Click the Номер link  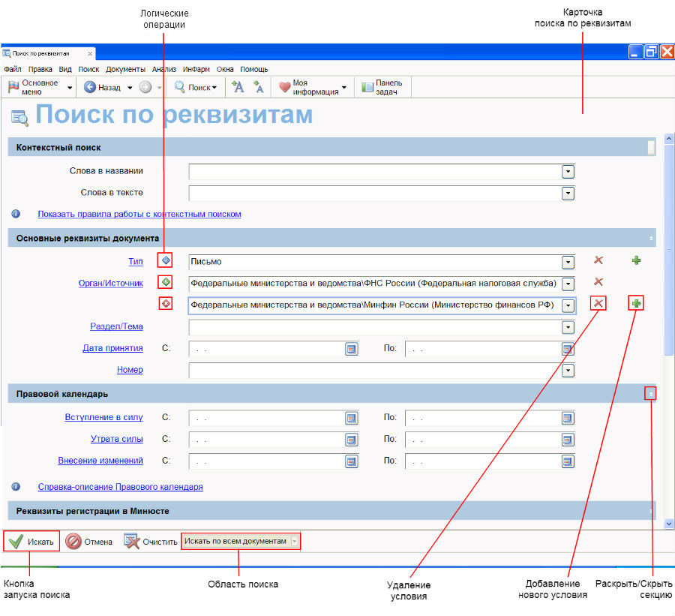tap(130, 370)
